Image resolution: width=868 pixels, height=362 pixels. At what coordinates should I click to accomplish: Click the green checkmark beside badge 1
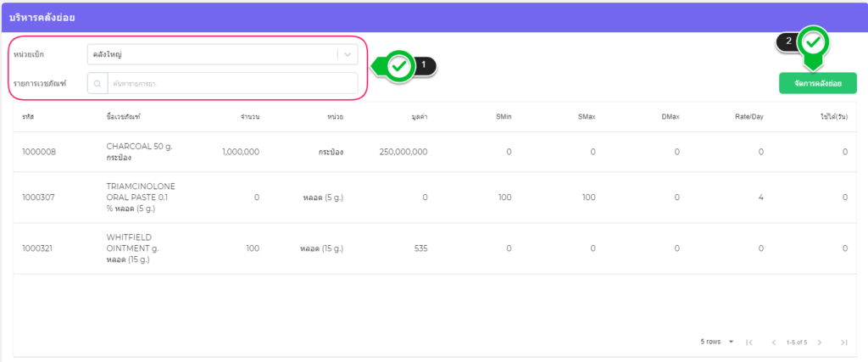tap(399, 65)
